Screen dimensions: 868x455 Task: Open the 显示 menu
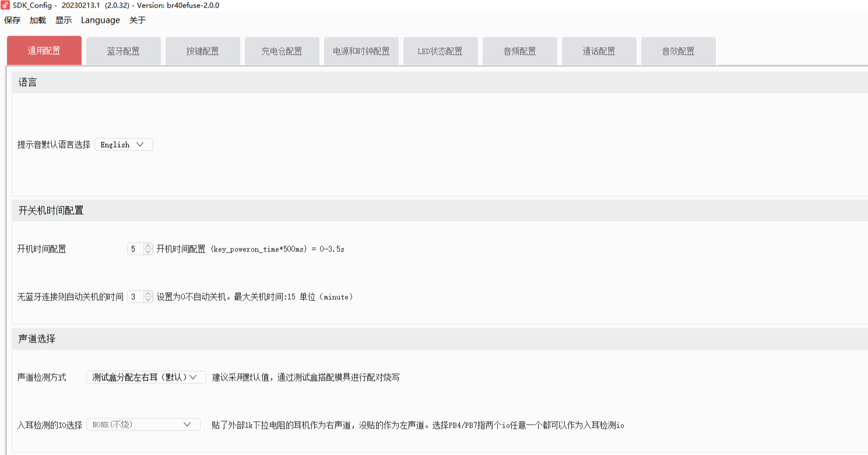(64, 20)
